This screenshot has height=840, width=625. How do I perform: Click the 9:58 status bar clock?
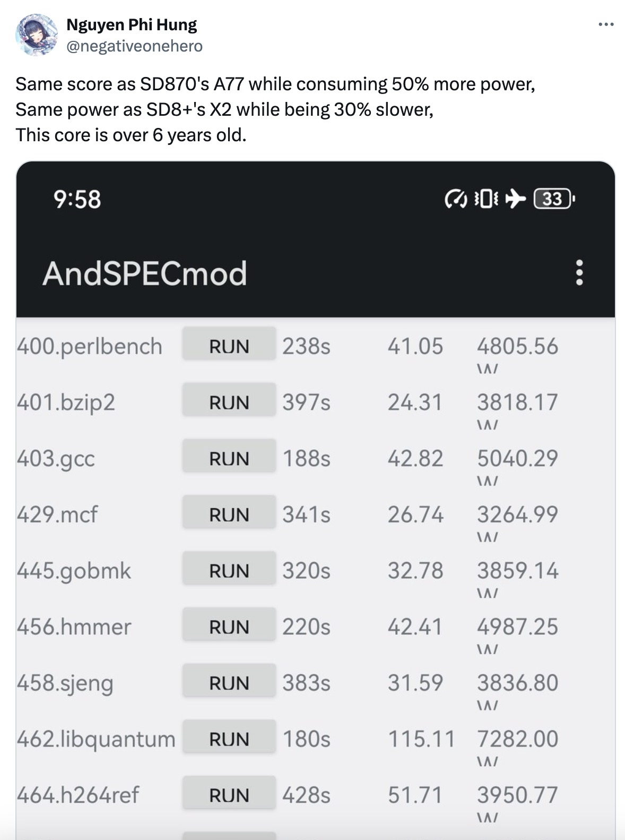pyautogui.click(x=77, y=200)
